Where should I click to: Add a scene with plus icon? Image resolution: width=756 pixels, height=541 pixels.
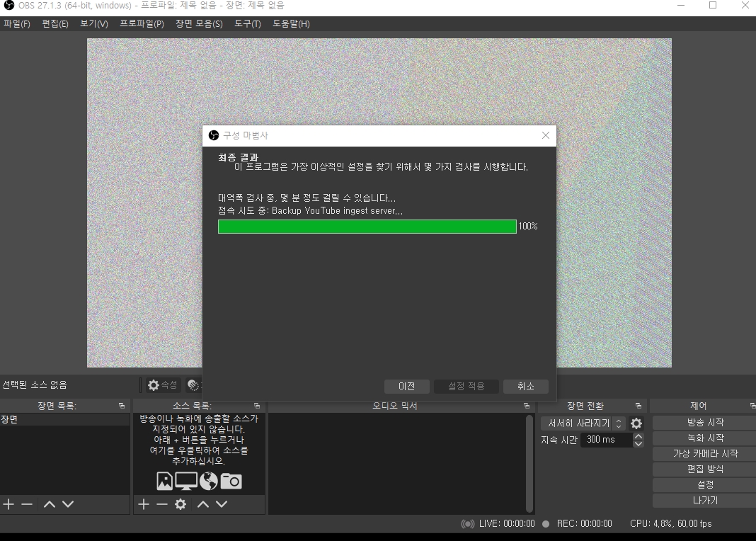pos(8,504)
